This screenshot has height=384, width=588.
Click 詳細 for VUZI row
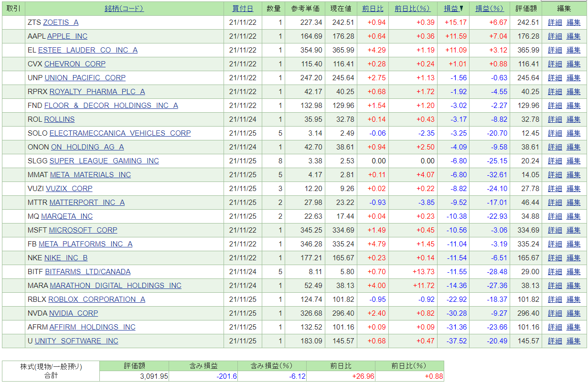(x=555, y=189)
